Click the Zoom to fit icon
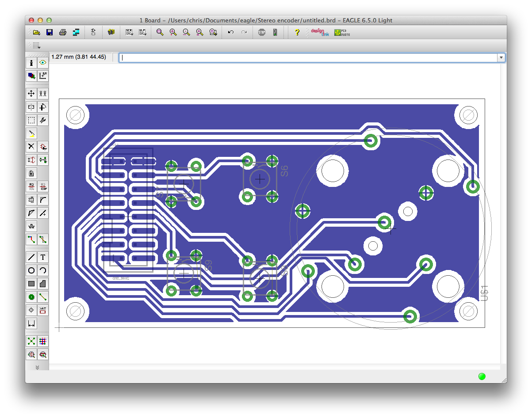The height and width of the screenshot is (418, 532). pos(160,32)
